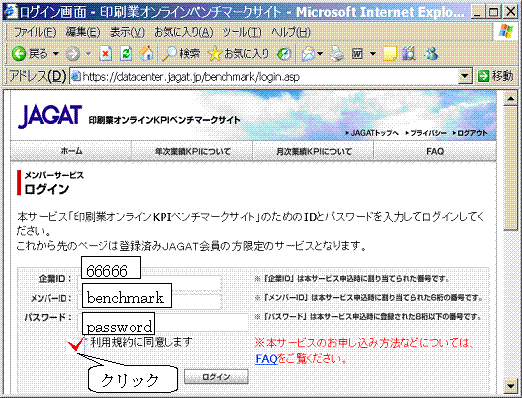This screenshot has height=398, width=522.
Task: Open the Mail icon dropdown arrow
Action: pos(320,54)
